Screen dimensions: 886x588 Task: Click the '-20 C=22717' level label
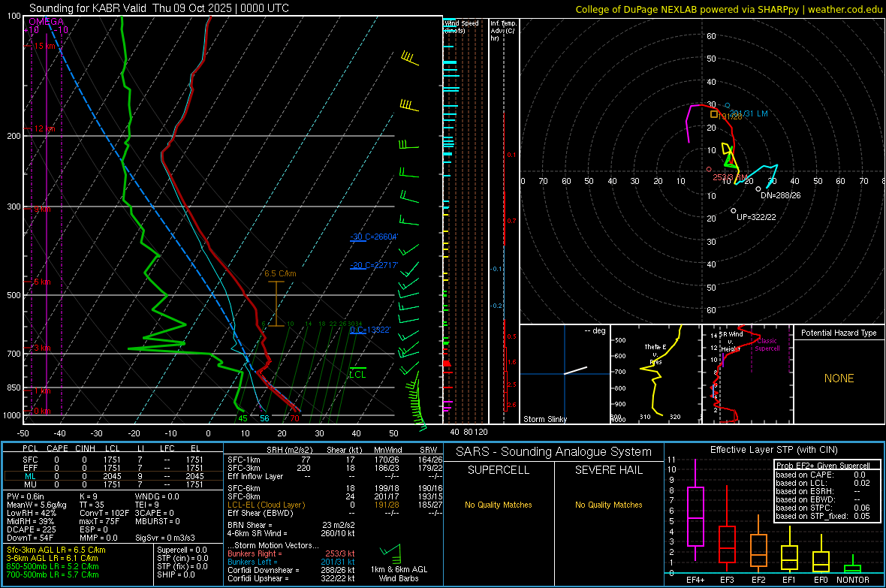pyautogui.click(x=373, y=264)
